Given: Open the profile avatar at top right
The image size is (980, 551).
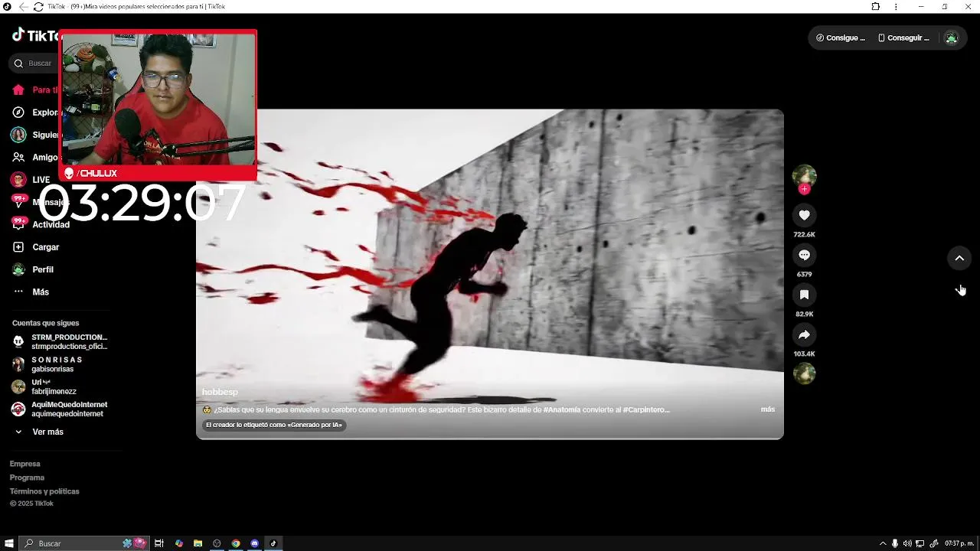Looking at the screenshot, I should coord(951,37).
